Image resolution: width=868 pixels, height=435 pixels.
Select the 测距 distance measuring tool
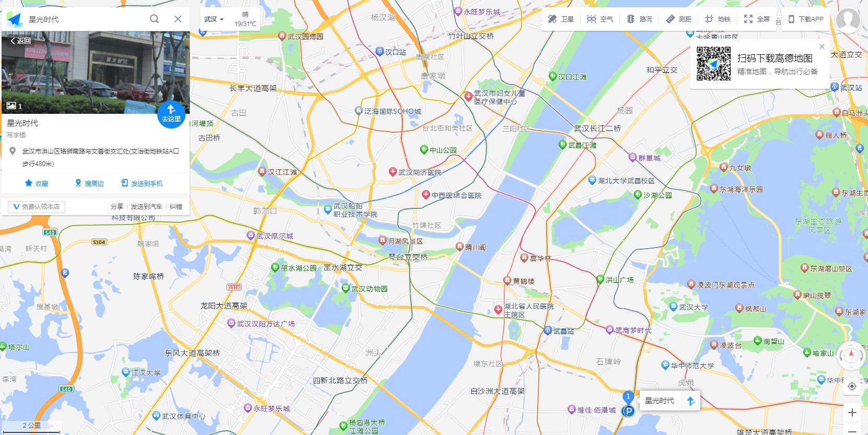click(x=678, y=19)
